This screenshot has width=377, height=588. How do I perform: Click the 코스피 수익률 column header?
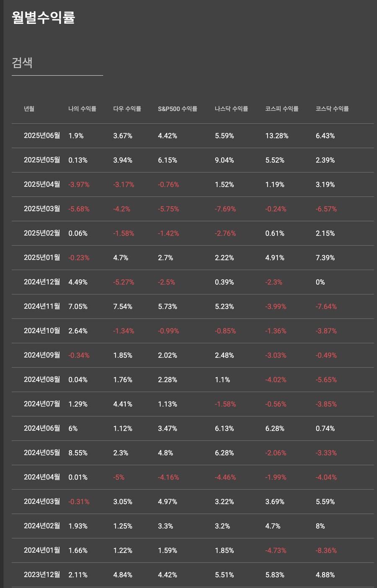(281, 109)
